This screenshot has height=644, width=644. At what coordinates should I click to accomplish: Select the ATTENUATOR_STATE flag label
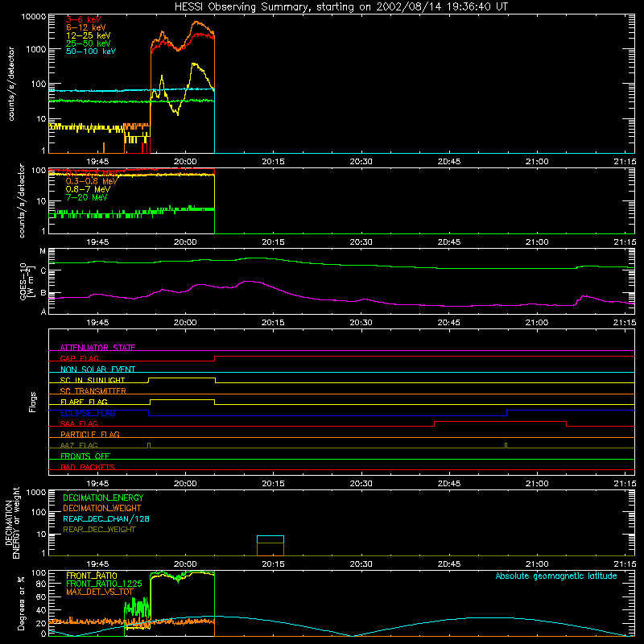click(x=97, y=348)
